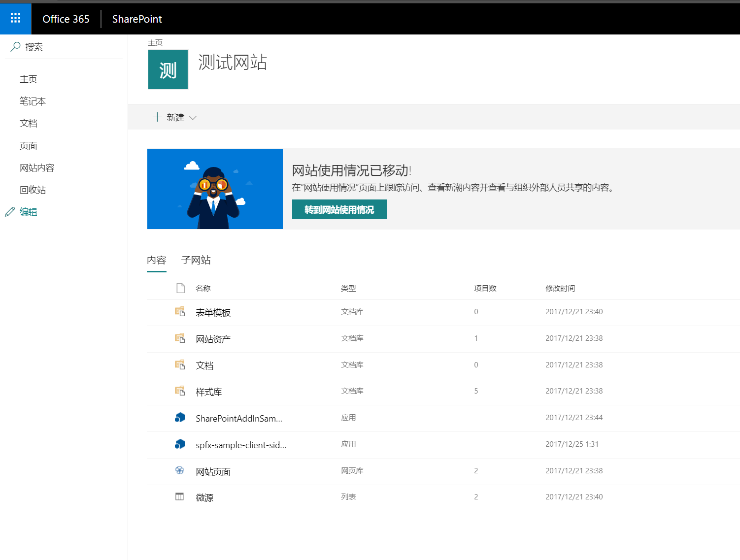Click the app icon beside spfx-sample-client-sid...
This screenshot has width=740, height=560.
[180, 444]
